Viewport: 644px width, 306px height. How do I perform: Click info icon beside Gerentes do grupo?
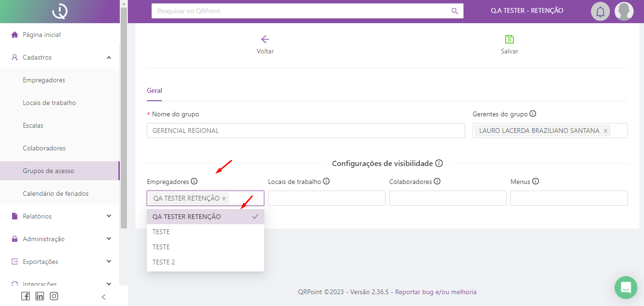click(x=533, y=114)
